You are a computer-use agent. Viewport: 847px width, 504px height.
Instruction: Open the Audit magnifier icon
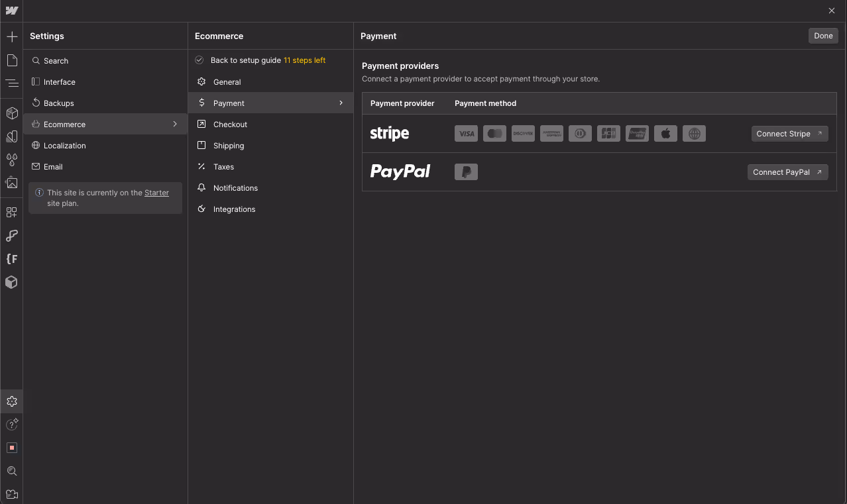pos(11,471)
